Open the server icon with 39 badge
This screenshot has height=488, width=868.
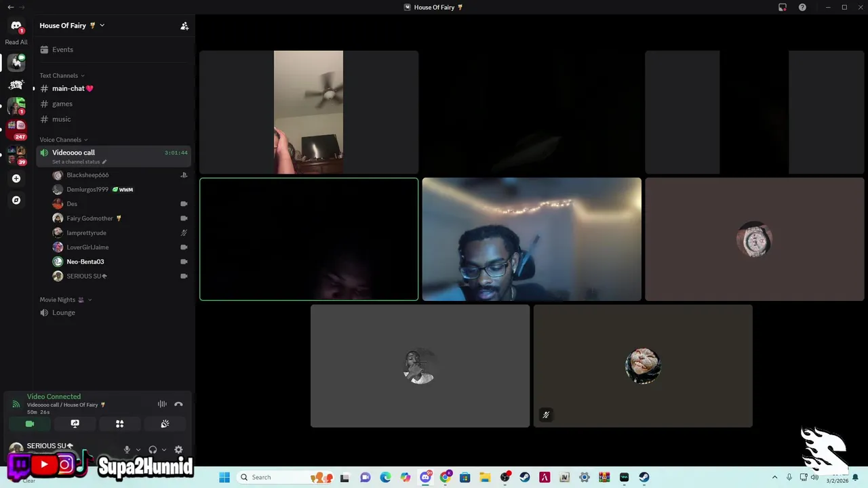pyautogui.click(x=16, y=155)
